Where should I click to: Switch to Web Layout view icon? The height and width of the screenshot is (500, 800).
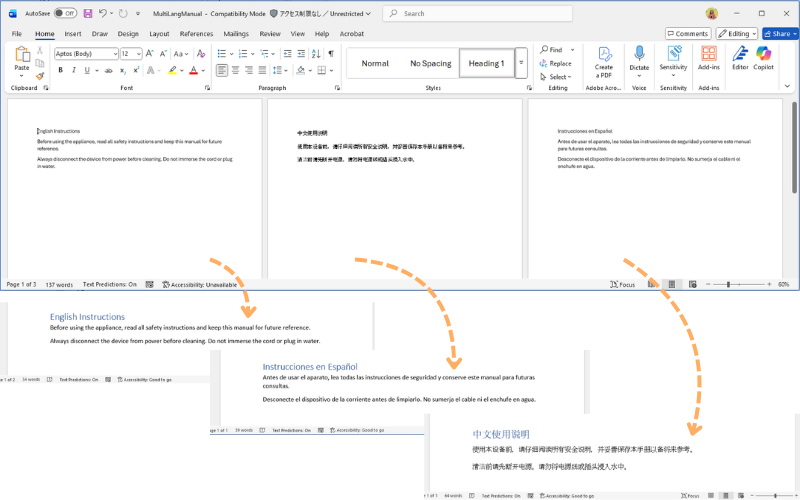[x=692, y=284]
